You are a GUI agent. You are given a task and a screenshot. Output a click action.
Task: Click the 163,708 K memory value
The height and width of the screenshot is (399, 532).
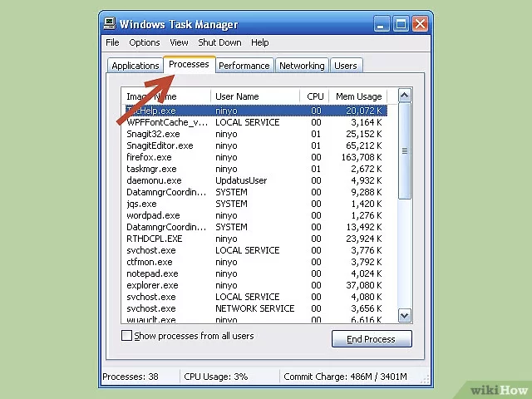point(362,157)
